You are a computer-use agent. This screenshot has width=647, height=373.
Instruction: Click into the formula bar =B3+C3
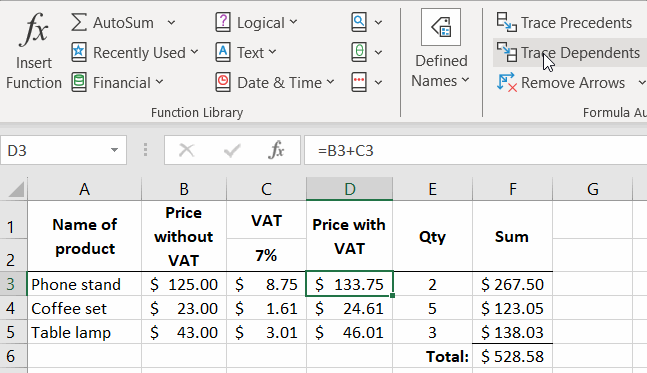tap(475, 151)
